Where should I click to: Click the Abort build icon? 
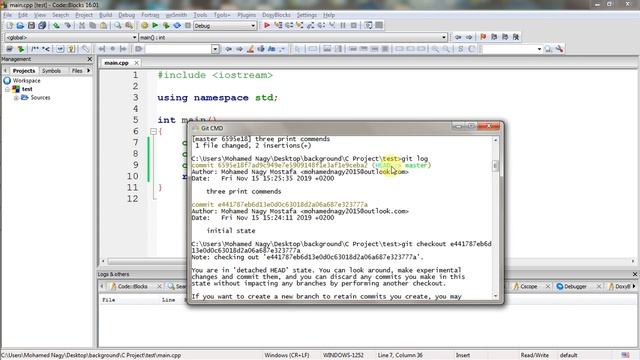pos(188,25)
